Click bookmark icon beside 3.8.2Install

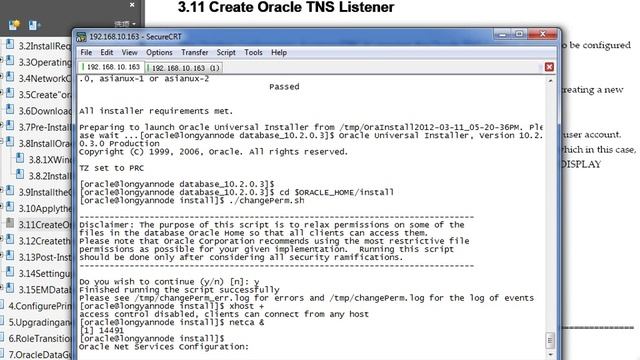(20, 174)
